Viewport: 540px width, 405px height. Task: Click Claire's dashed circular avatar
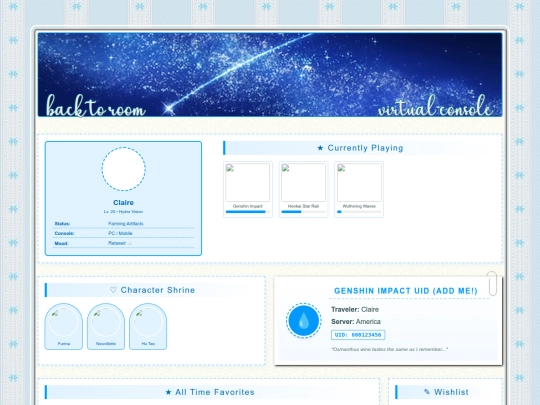[x=123, y=169]
